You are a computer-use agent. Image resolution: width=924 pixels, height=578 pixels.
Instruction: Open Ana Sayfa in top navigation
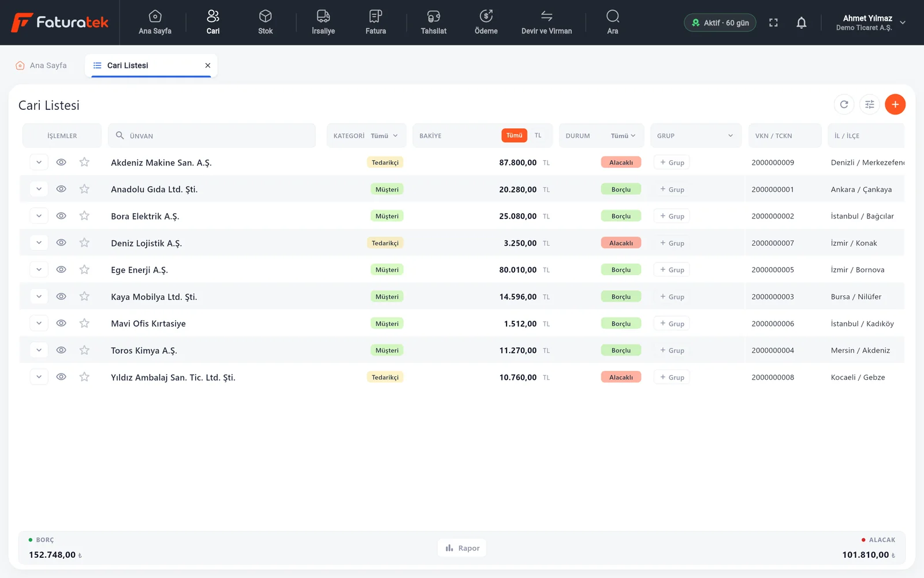155,23
